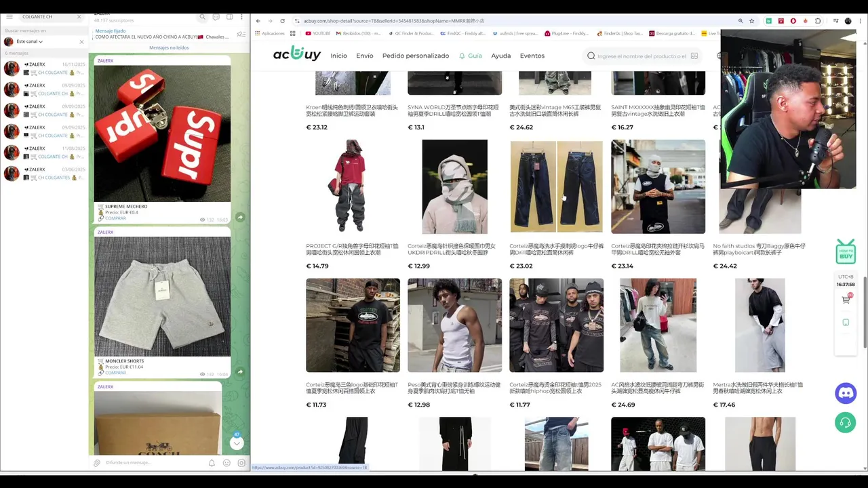Viewport: 868px width, 488px height.
Task: Open Peso tank top priced €12.98
Action: [454, 325]
